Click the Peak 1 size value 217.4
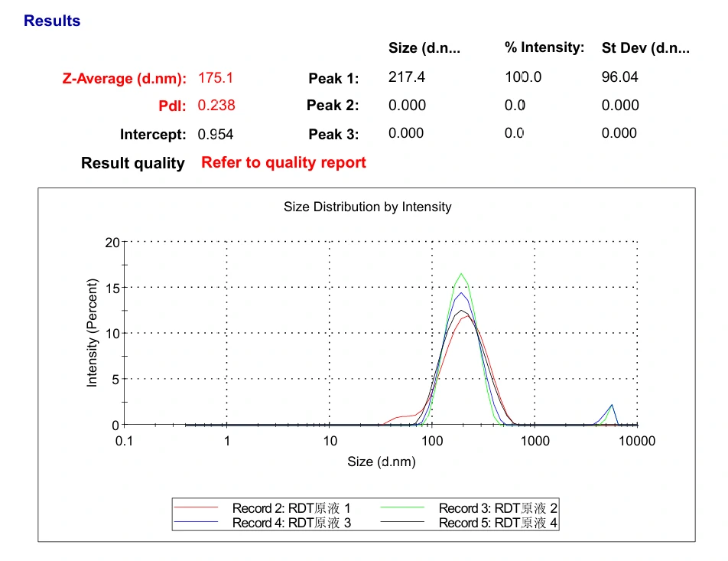 (x=407, y=77)
